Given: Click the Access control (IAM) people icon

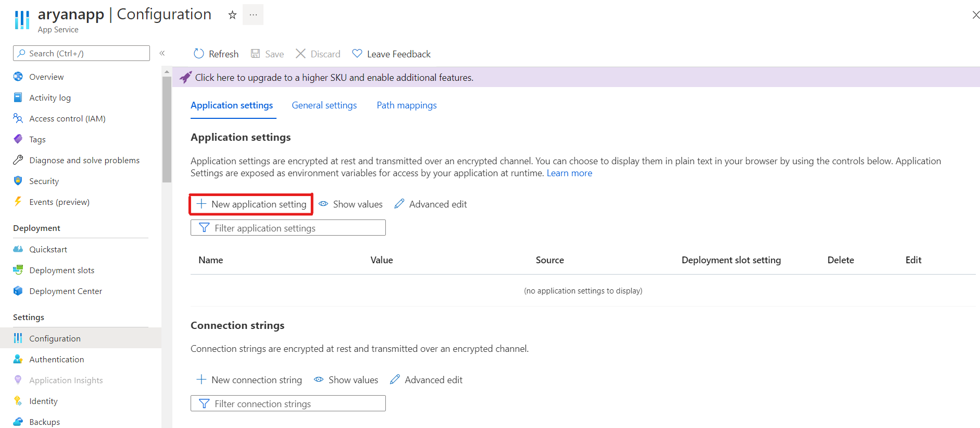Looking at the screenshot, I should 18,118.
